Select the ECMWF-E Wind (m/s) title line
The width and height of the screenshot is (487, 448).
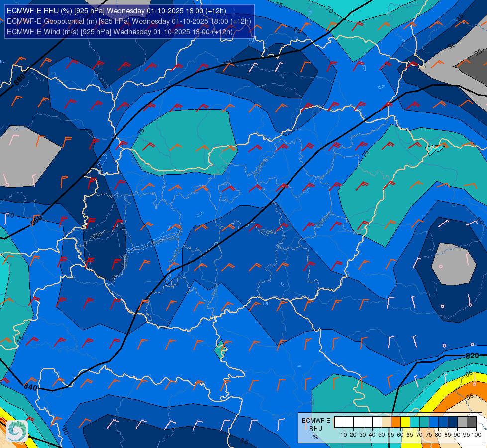[119, 32]
